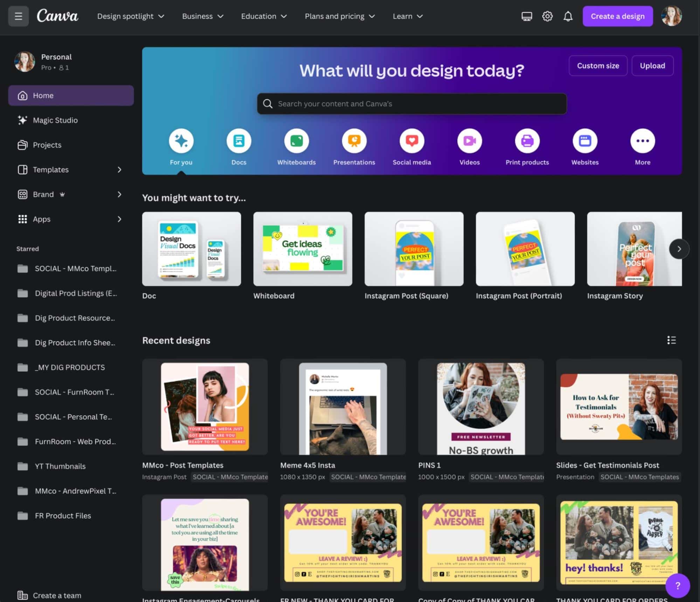Open the Videos design icon
This screenshot has width=700, height=602.
[469, 141]
